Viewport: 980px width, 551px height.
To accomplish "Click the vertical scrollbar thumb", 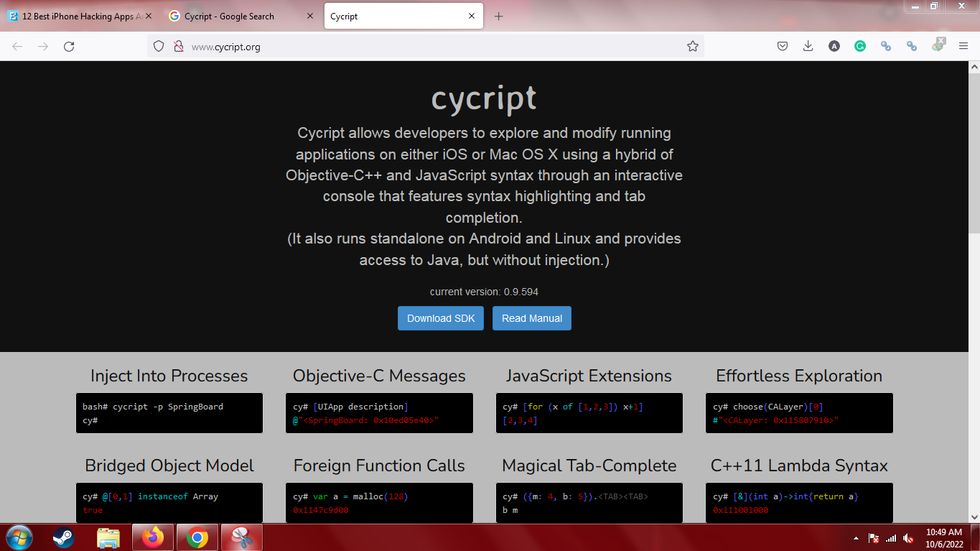I will (974, 153).
